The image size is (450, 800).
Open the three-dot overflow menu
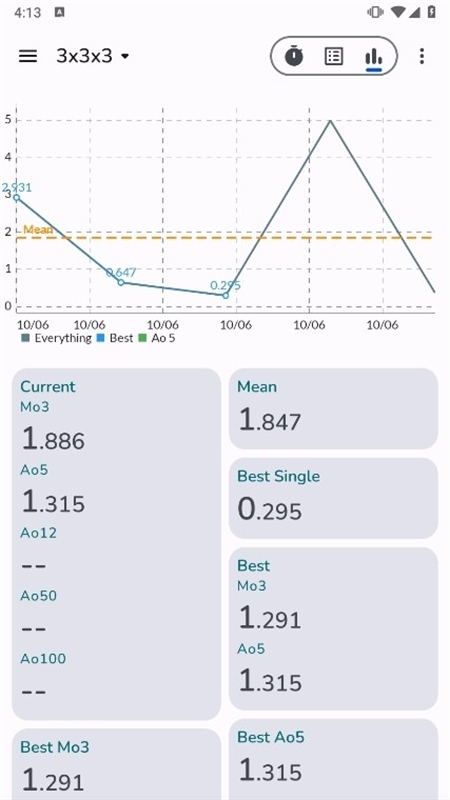[421, 56]
